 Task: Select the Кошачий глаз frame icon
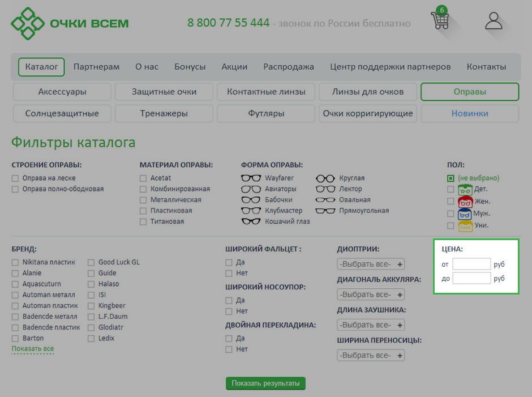click(251, 221)
